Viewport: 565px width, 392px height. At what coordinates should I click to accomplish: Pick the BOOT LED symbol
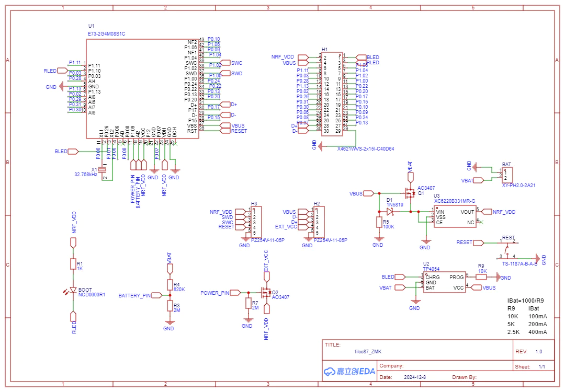coord(73,291)
